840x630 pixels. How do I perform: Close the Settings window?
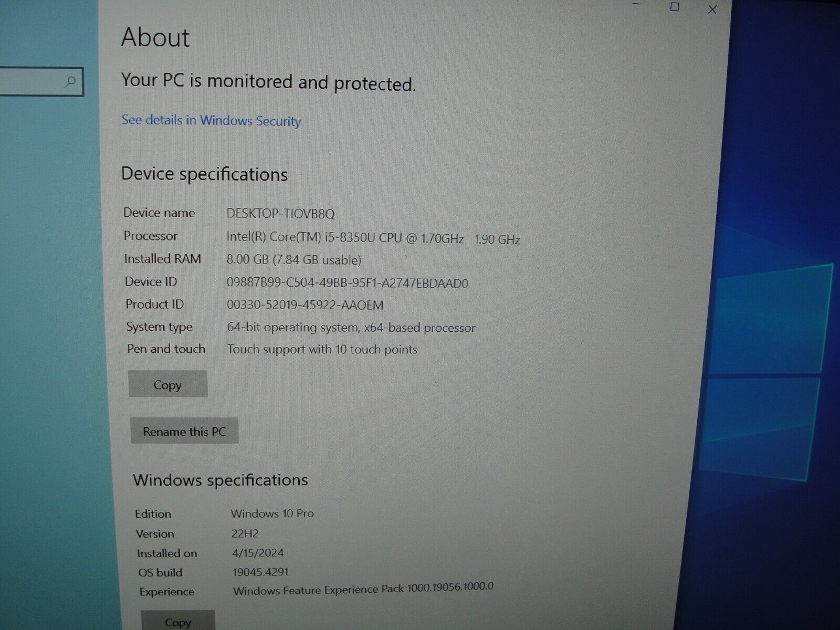pos(712,9)
